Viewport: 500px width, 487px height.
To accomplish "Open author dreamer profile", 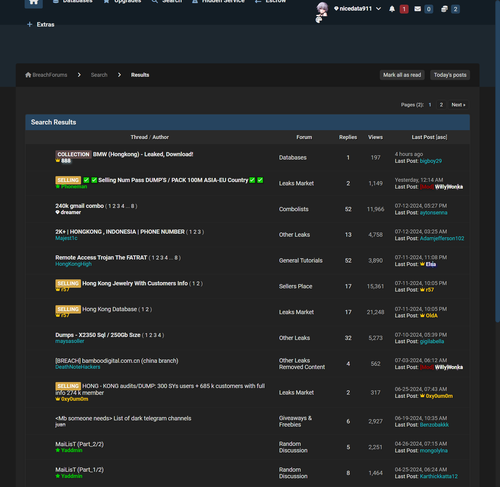I will (71, 212).
